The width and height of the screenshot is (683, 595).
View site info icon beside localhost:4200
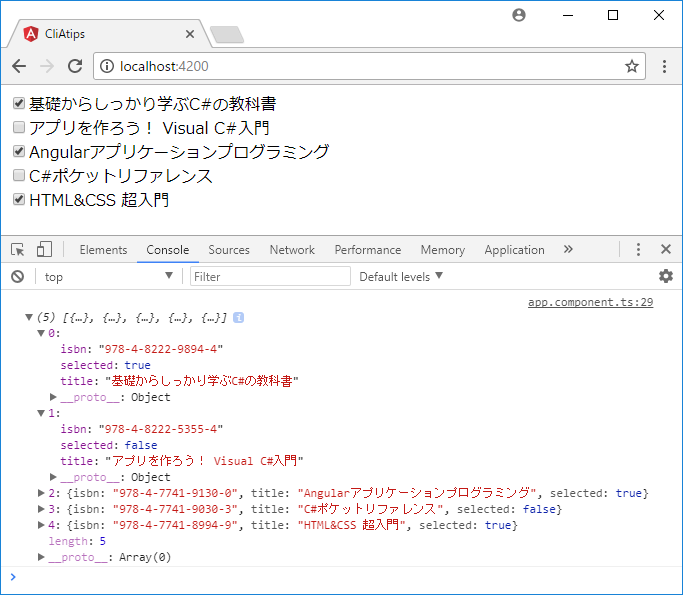pos(106,66)
